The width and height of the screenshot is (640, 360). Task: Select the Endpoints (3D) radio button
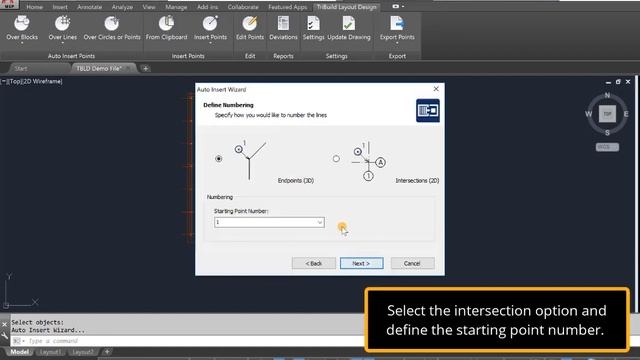(219, 158)
